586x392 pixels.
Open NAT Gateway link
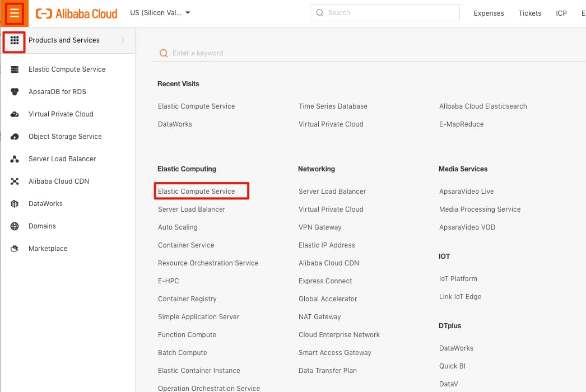[x=319, y=318]
